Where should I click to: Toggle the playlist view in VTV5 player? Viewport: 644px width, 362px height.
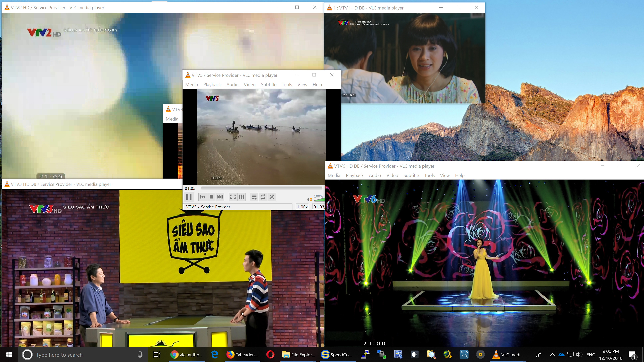254,197
